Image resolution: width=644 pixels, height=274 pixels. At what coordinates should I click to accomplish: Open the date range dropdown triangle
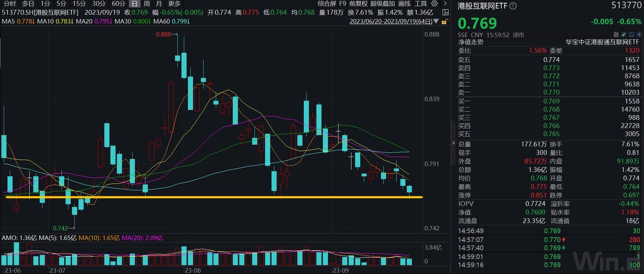pyautogui.click(x=436, y=21)
